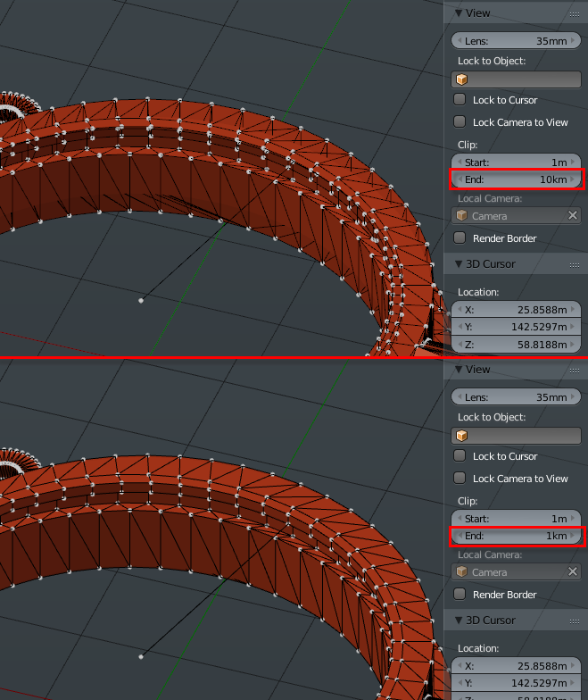This screenshot has width=588, height=700.
Task: Click the End field showing 1km
Action: pyautogui.click(x=516, y=536)
